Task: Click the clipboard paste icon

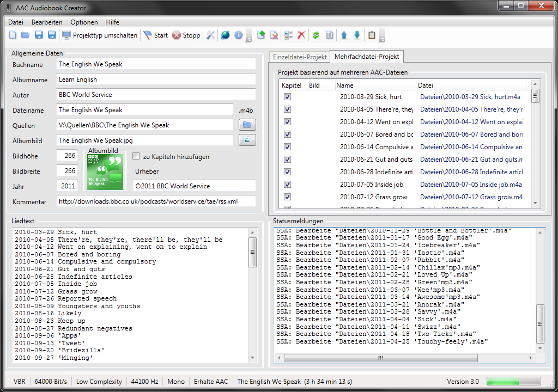Action: 372,35
